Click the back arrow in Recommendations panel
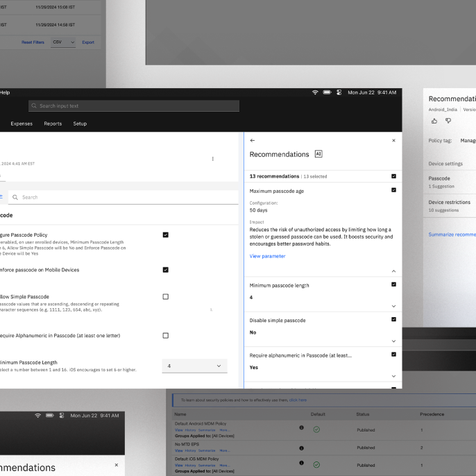 (x=252, y=140)
